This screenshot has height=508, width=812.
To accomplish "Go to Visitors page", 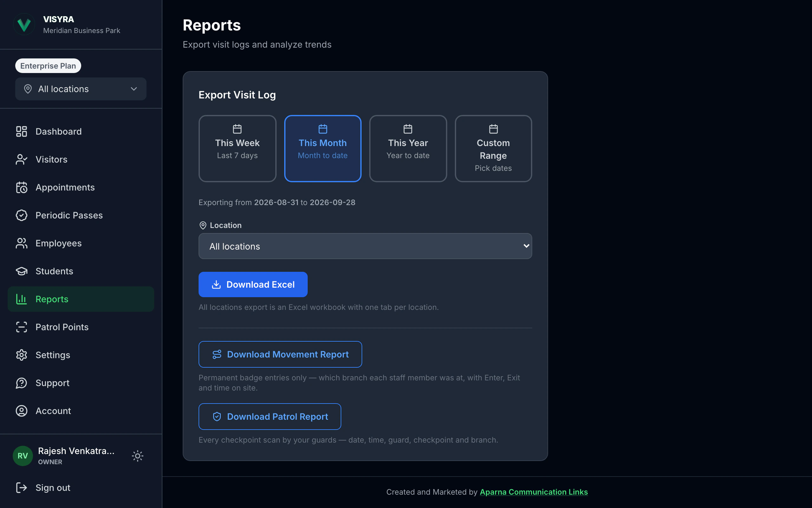I will pos(81,159).
